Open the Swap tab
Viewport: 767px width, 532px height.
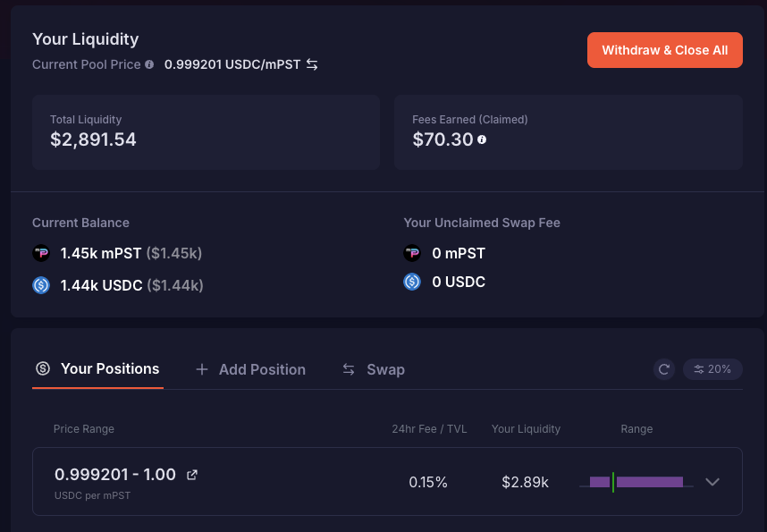383,368
